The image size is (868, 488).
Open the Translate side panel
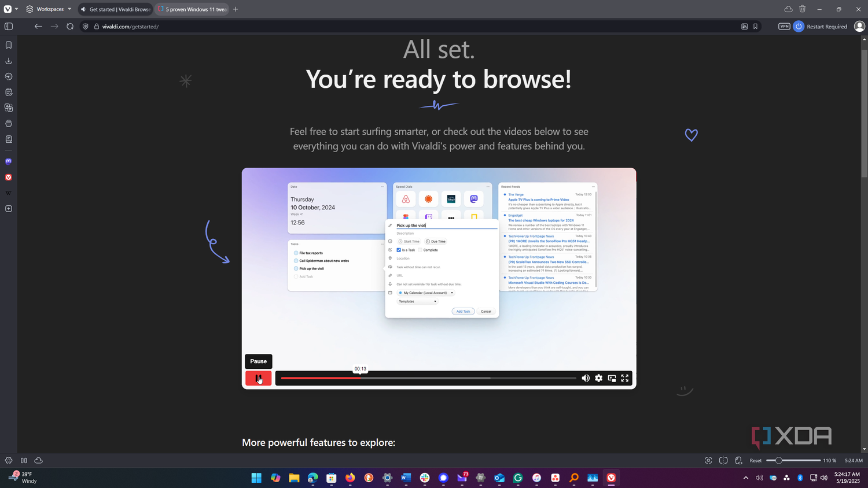click(x=9, y=108)
